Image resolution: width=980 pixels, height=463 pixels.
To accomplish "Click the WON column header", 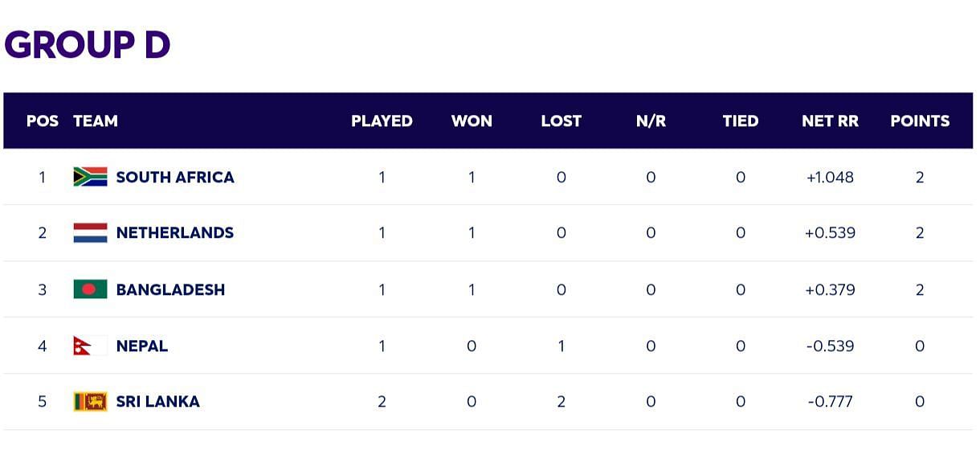I will pos(472,121).
